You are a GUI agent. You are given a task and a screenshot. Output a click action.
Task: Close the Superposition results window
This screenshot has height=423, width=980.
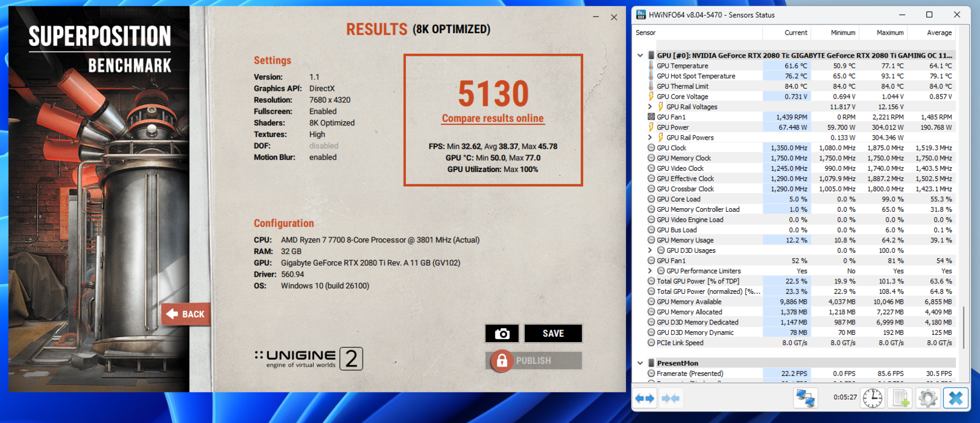pyautogui.click(x=614, y=17)
